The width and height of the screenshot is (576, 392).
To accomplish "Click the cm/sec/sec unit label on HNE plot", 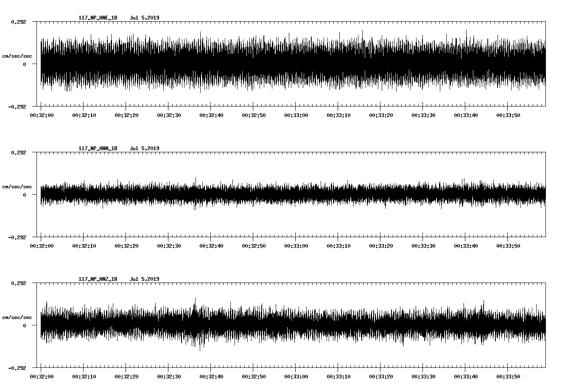I will click(17, 56).
